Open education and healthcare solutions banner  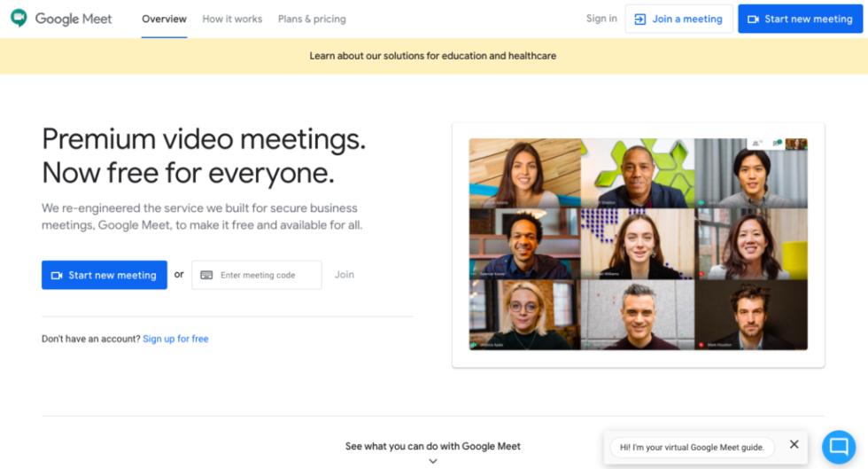coord(433,56)
